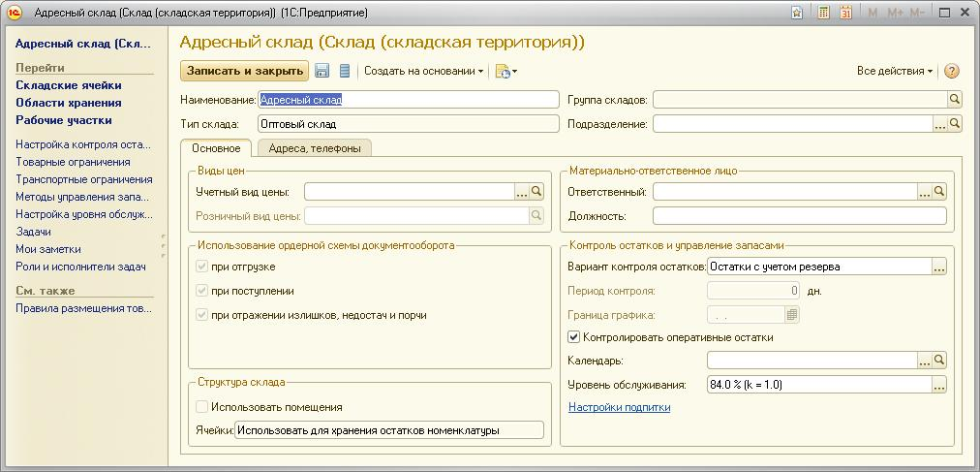The height and width of the screenshot is (472, 980).
Task: Click the save (diskette) icon in toolbar
Action: 322,72
